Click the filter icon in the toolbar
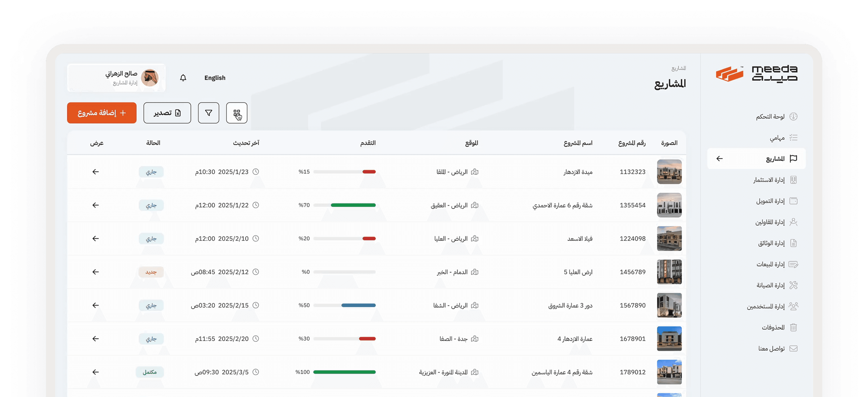This screenshot has width=868, height=397. click(208, 113)
